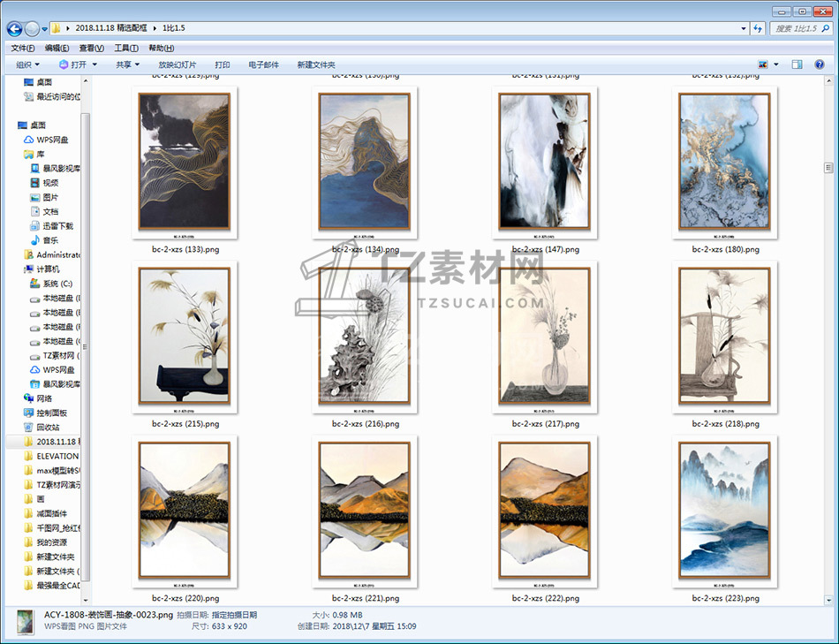Open 控制面板 in the sidebar

click(x=51, y=413)
